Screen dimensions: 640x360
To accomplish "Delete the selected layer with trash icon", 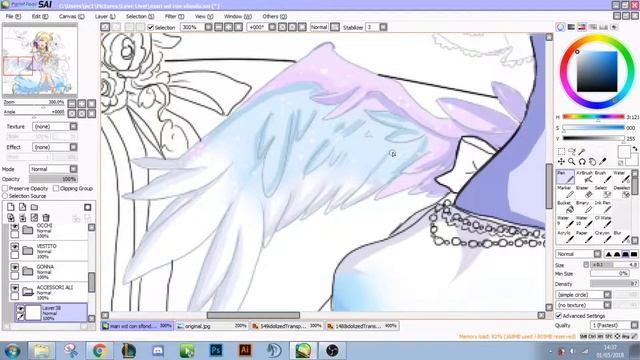I will tap(46, 218).
